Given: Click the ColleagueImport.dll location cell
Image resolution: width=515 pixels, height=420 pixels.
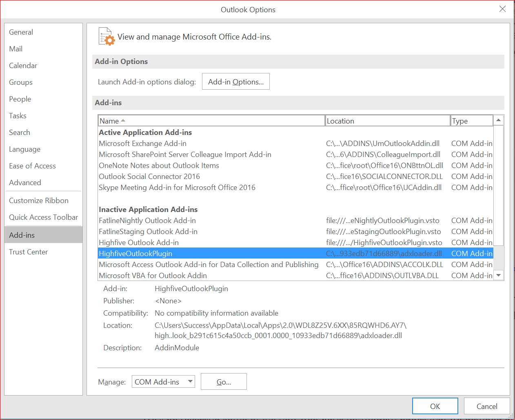Looking at the screenshot, I should [x=383, y=155].
